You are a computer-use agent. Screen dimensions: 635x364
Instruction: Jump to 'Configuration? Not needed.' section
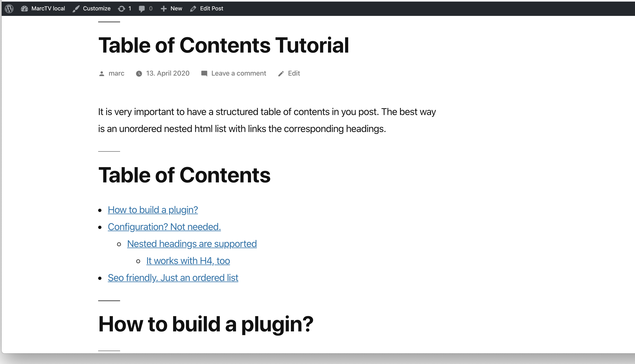click(164, 227)
